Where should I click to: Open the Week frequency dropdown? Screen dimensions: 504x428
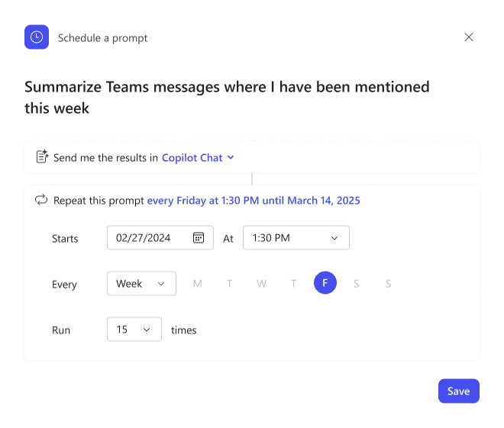(141, 283)
